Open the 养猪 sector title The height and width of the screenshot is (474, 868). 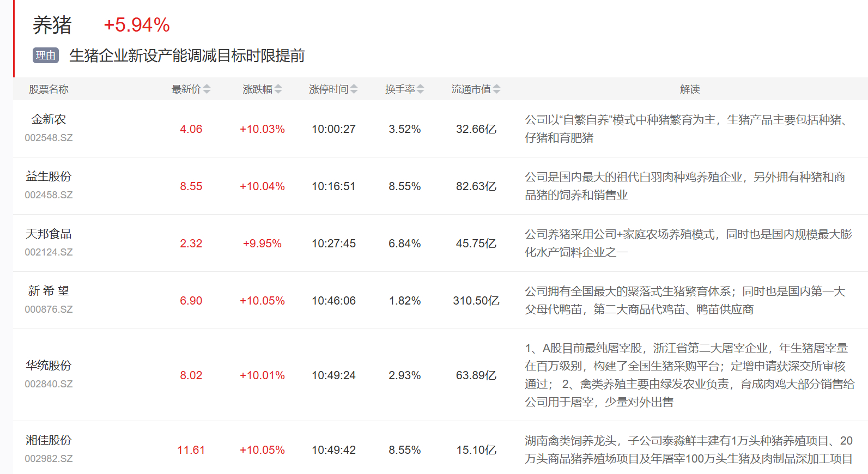pos(52,25)
